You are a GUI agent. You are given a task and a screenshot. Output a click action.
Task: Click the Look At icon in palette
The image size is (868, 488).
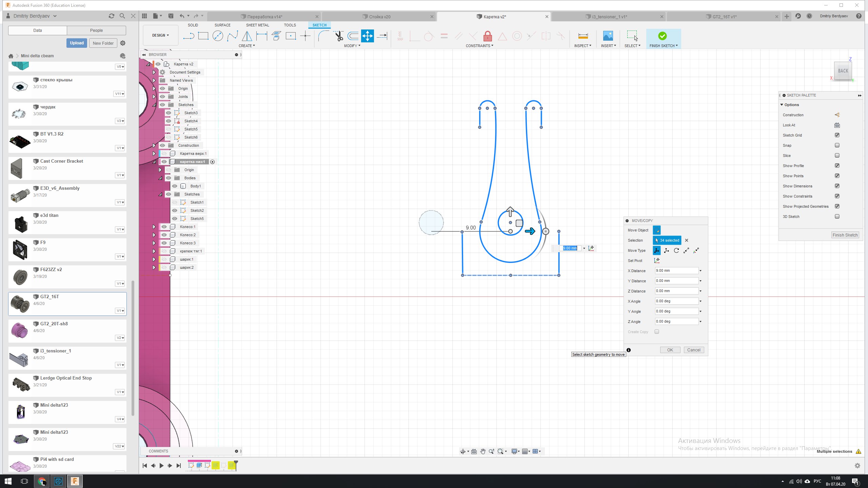837,125
